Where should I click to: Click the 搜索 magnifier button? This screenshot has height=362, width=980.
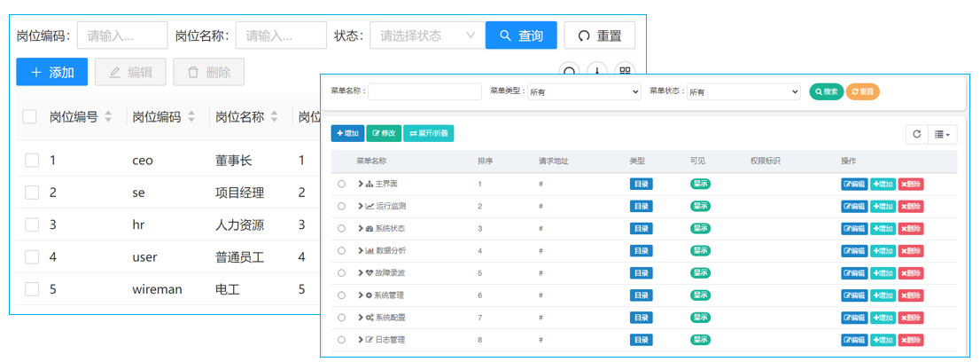826,91
